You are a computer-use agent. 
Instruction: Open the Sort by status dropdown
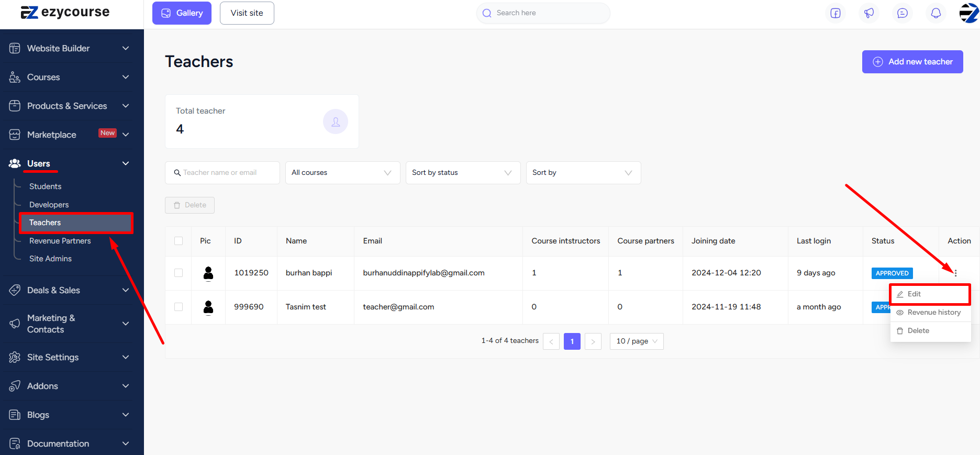point(463,173)
